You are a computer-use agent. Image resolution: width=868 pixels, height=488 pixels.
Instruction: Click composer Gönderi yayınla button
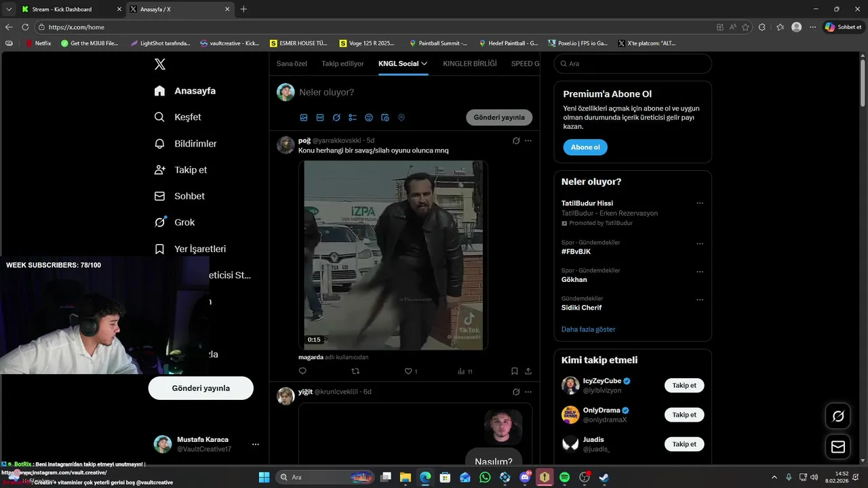point(499,117)
